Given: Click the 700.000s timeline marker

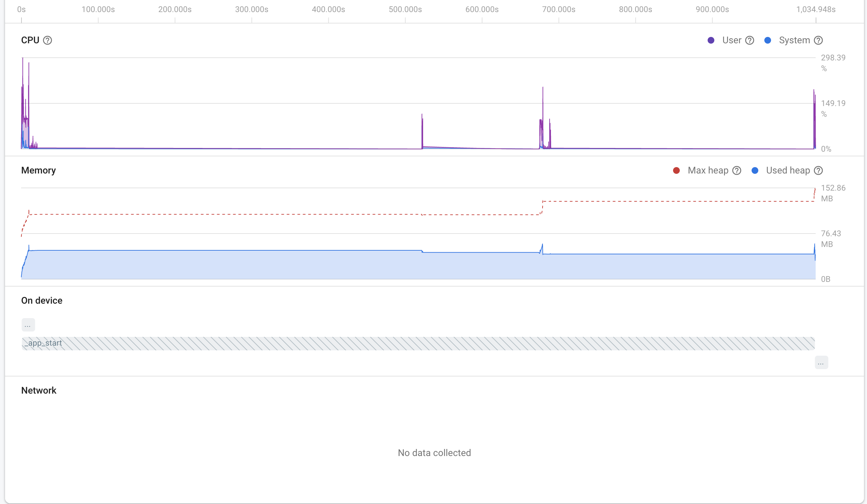Looking at the screenshot, I should coord(559,9).
